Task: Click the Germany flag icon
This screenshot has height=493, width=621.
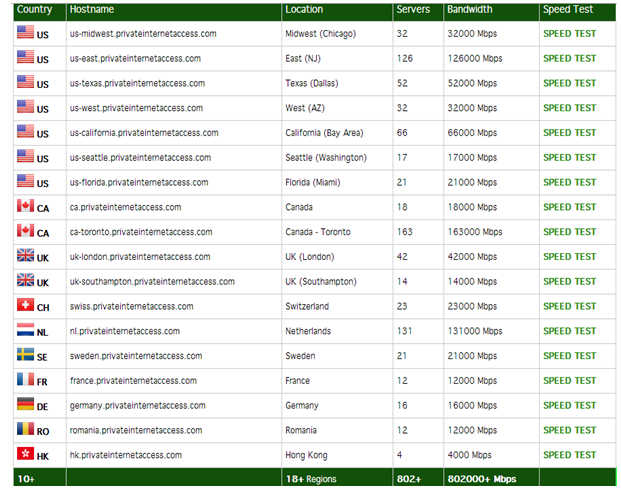Action: (25, 404)
